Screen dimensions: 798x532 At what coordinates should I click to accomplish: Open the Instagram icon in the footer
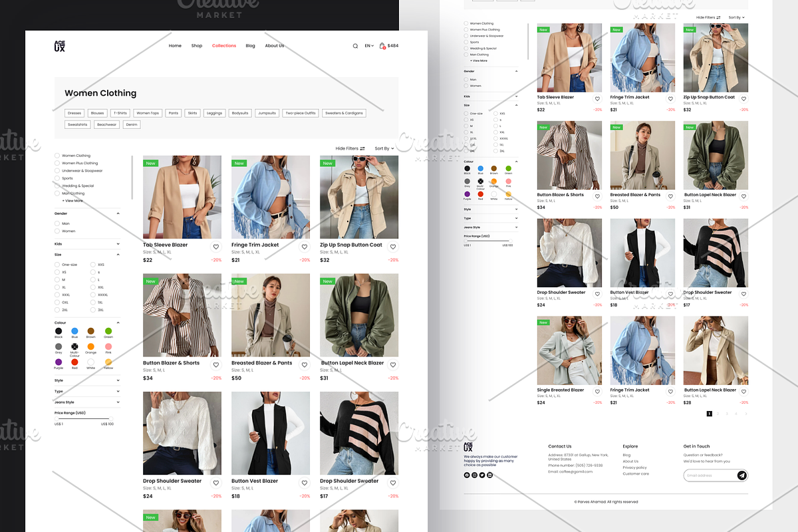click(474, 475)
